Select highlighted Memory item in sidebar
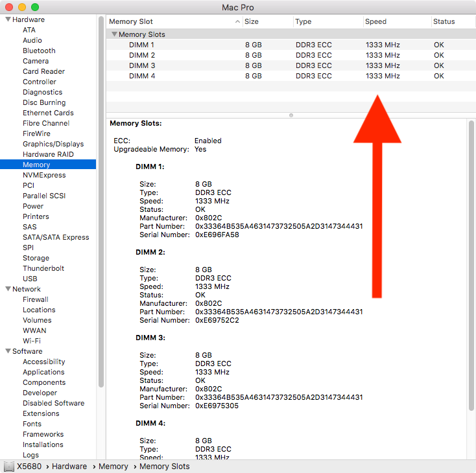This screenshot has width=476, height=473. pyautogui.click(x=48, y=165)
